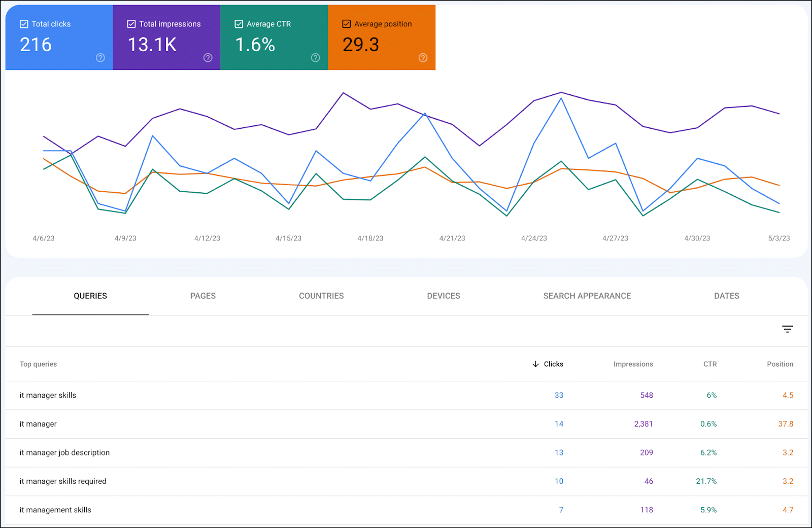Image resolution: width=812 pixels, height=528 pixels.
Task: Toggle the Total impressions checkbox
Action: (x=131, y=24)
